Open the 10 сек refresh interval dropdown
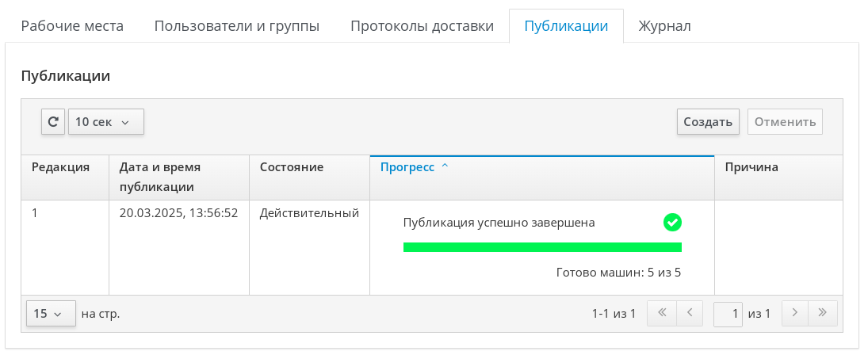The image size is (868, 355). [x=105, y=122]
